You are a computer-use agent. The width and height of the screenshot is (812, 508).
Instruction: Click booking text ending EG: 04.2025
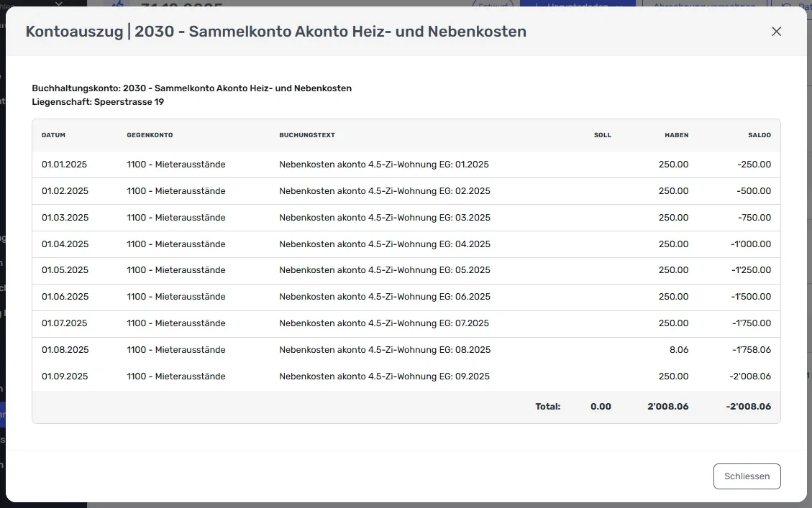coord(384,244)
